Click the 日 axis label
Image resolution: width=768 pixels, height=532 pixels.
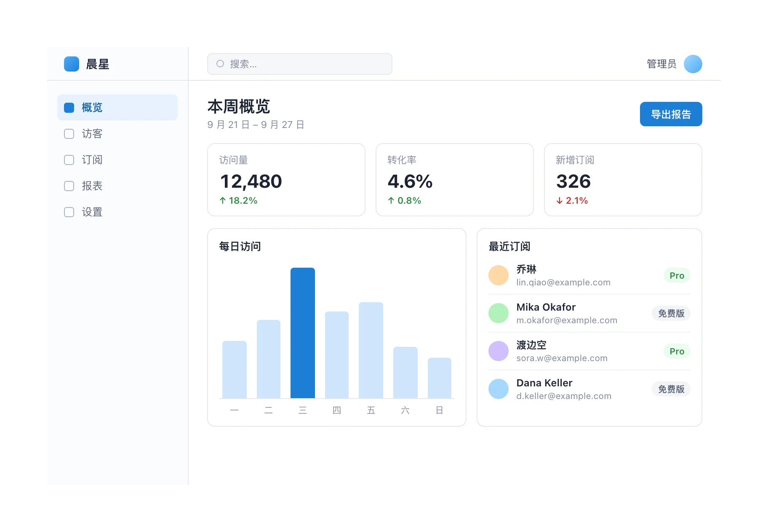[439, 410]
